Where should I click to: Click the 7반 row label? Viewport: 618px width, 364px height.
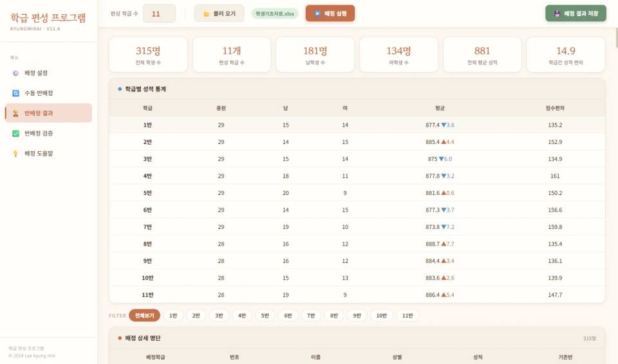point(147,227)
